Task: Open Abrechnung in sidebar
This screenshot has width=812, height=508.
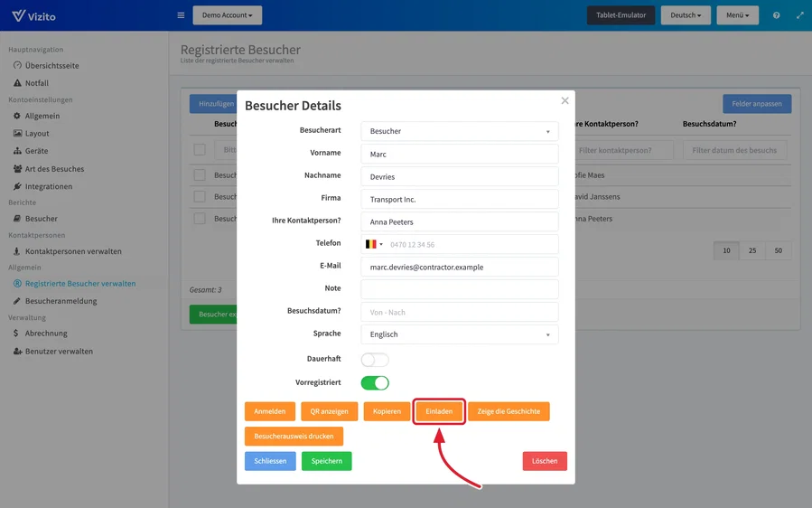Action: pos(46,333)
